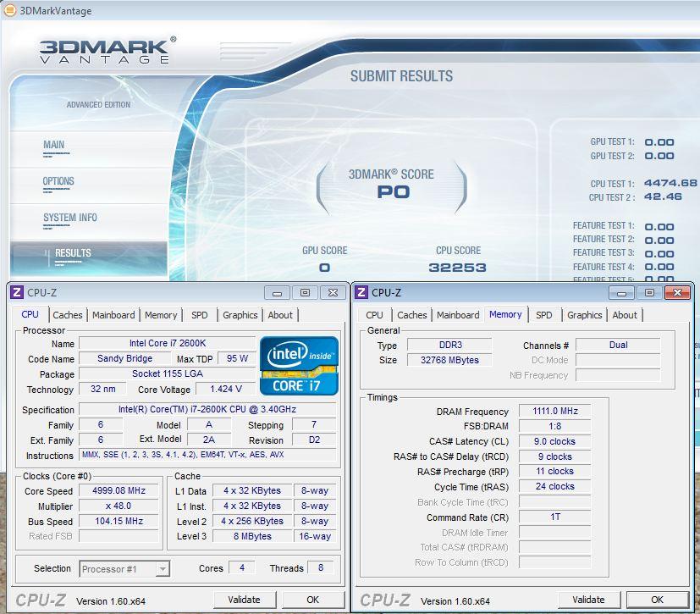Switch to SPD tab in left CPU-Z
The height and width of the screenshot is (614, 700).
200,315
